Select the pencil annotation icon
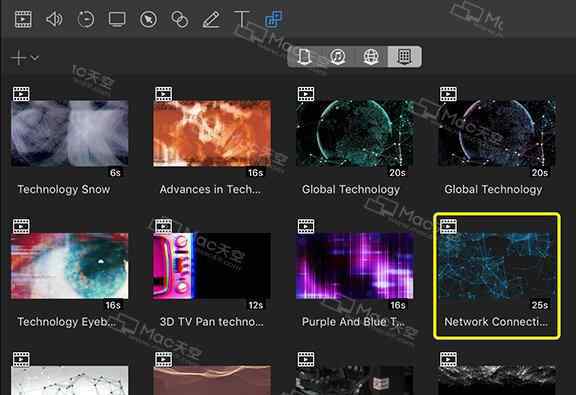 (211, 19)
